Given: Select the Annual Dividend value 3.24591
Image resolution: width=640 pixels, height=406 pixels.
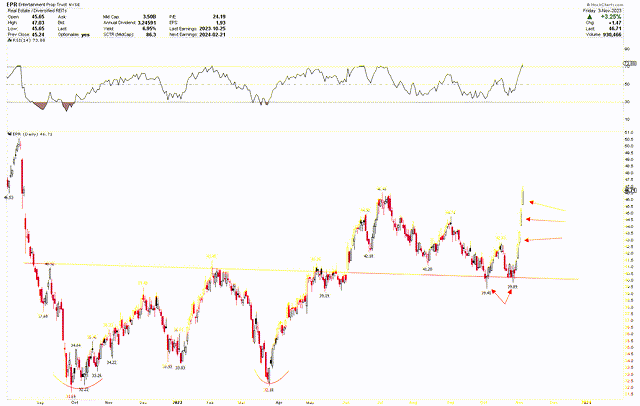Looking at the screenshot, I should pyautogui.click(x=147, y=23).
